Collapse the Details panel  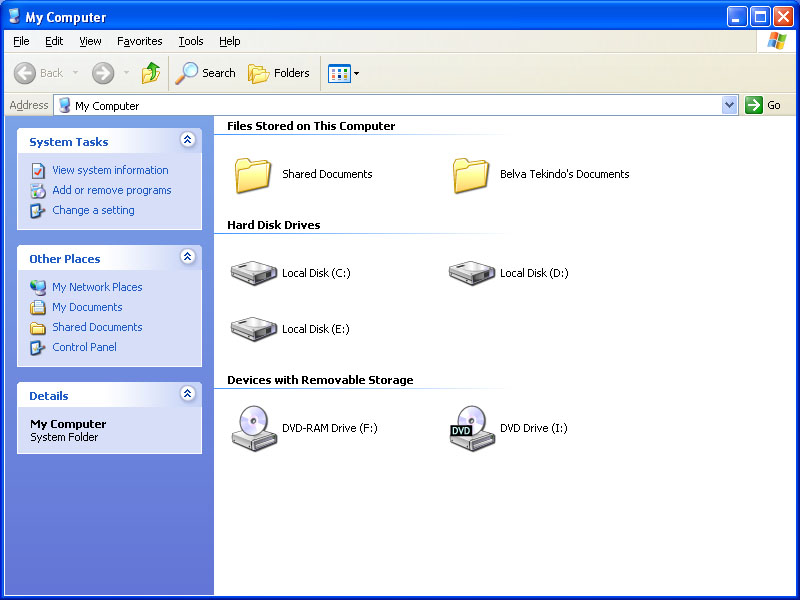[188, 393]
